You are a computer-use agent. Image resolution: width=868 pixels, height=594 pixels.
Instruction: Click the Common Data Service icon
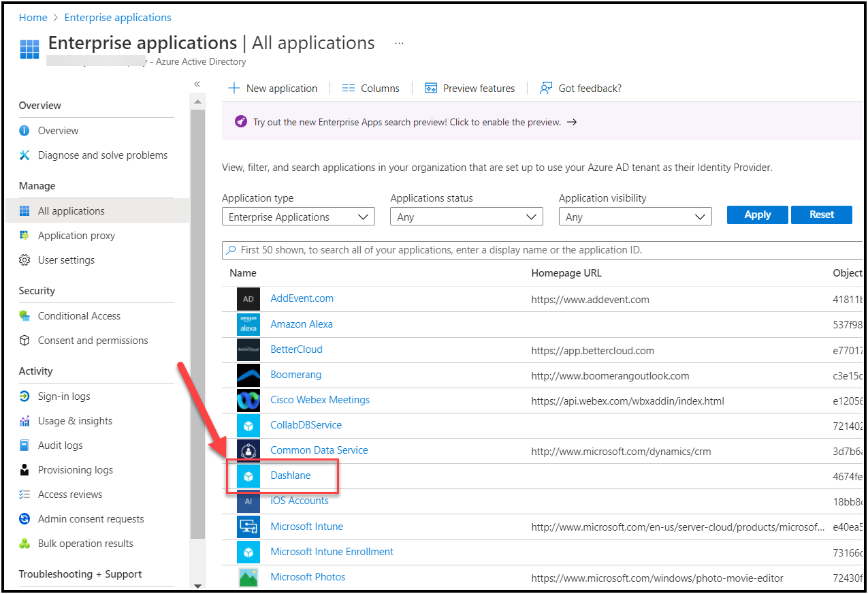point(248,451)
